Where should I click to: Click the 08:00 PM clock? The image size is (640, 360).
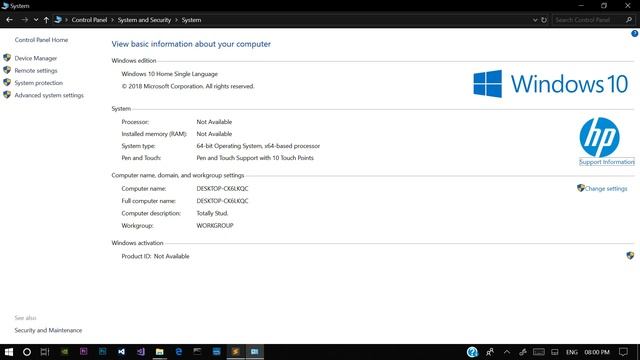point(597,352)
